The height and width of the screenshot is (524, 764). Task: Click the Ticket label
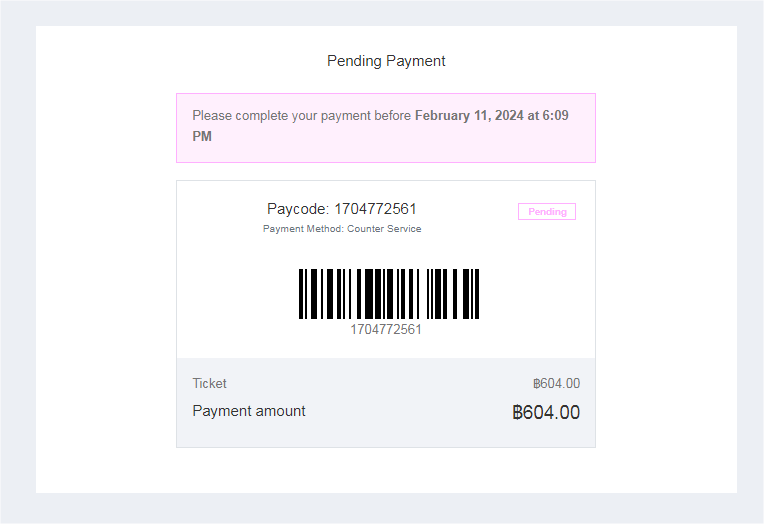(209, 383)
